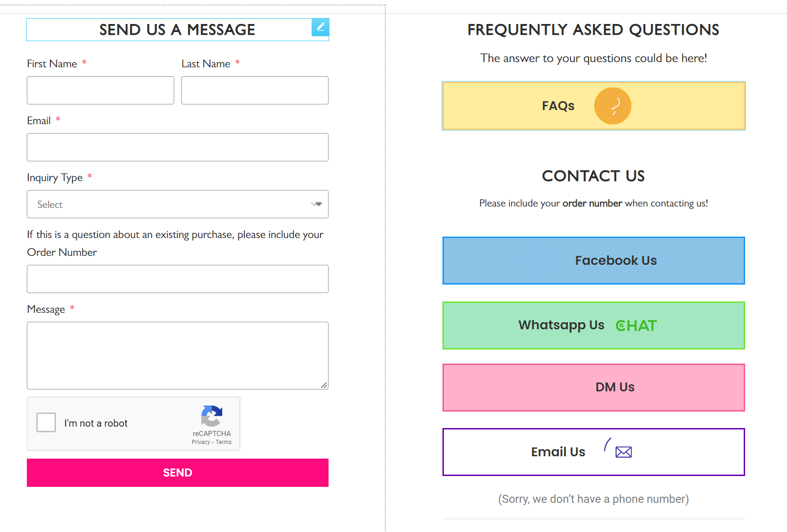Click the Message text area

pos(177,356)
